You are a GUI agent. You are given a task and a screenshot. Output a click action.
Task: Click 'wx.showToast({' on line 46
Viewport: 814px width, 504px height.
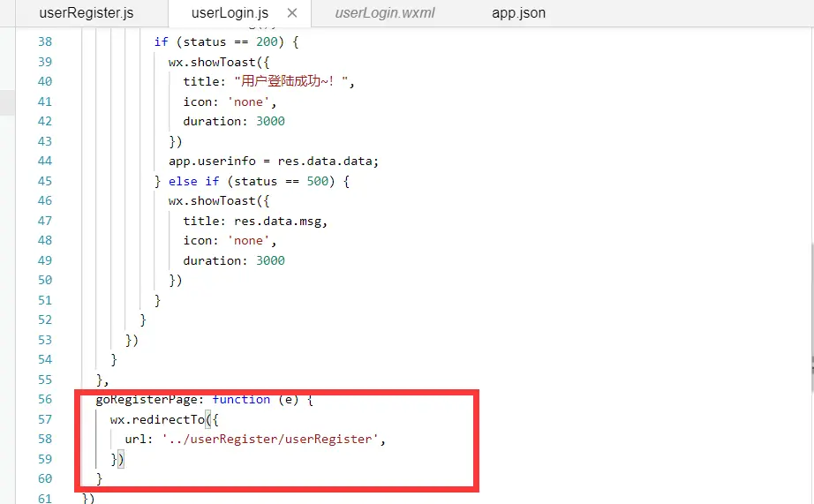pyautogui.click(x=219, y=201)
